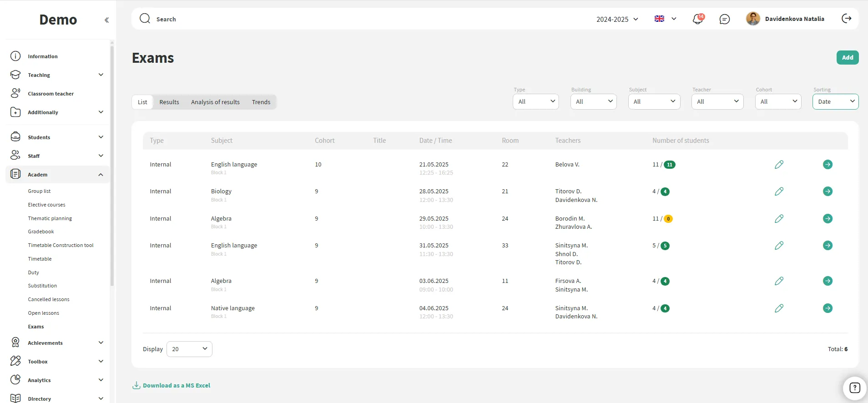This screenshot has width=868, height=403.
Task: Open the Sorting Date dropdown
Action: pos(835,101)
